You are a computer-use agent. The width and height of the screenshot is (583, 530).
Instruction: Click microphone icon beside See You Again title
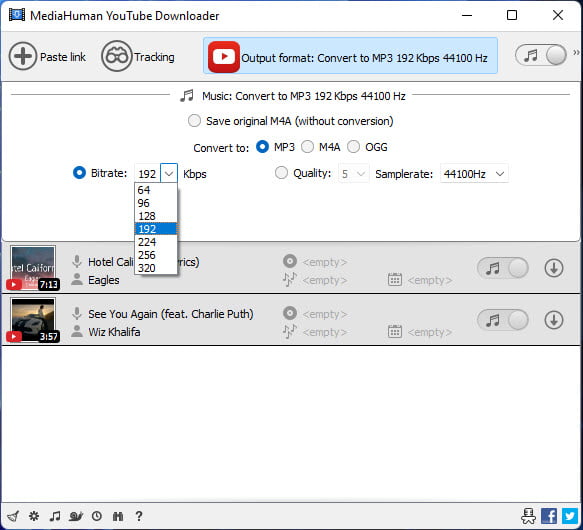click(77, 314)
